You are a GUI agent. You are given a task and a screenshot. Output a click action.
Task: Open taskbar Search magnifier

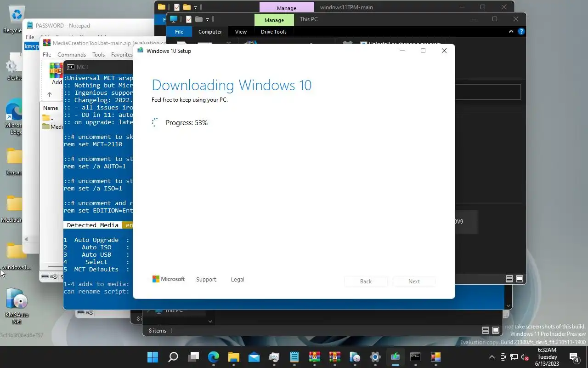173,357
